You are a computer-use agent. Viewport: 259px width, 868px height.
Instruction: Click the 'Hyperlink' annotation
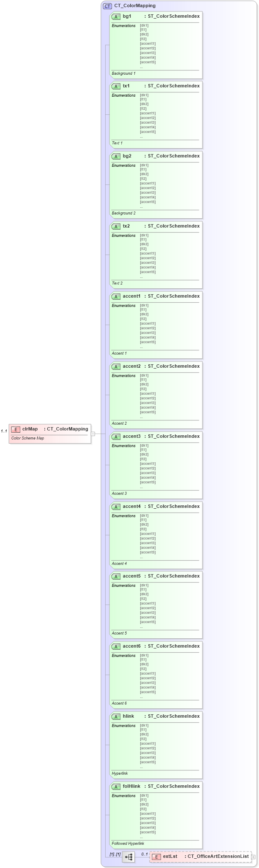click(120, 773)
